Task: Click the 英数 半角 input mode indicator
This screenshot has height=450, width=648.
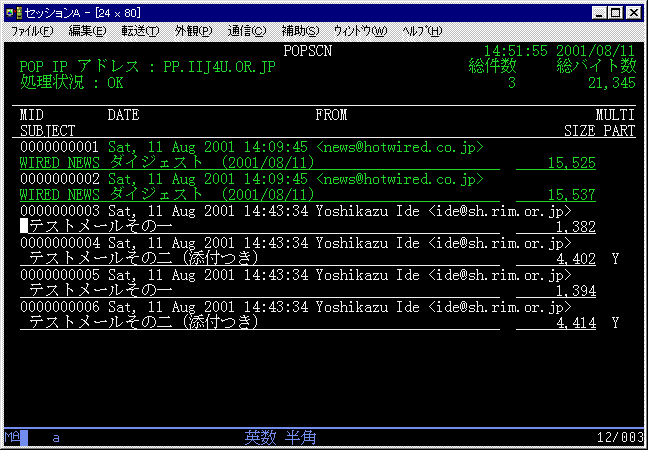Action: coord(281,438)
